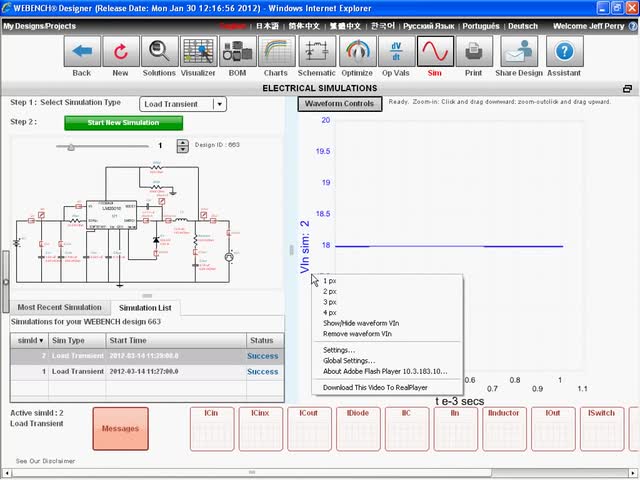Click the Back arrow icon
Image resolution: width=640 pixels, height=480 pixels.
(82, 51)
